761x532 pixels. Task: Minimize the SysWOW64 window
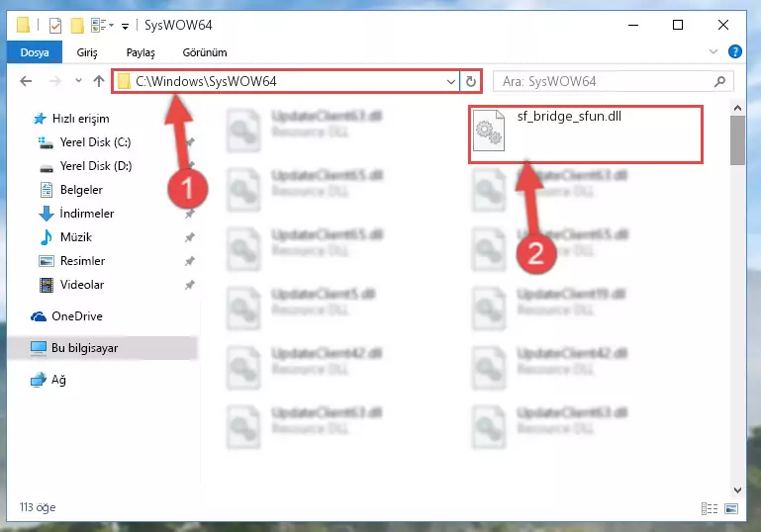coord(633,25)
